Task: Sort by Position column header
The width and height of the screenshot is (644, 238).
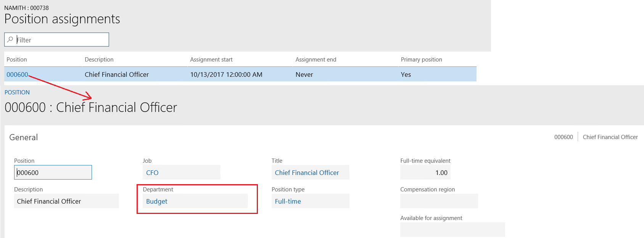Action: pos(17,60)
